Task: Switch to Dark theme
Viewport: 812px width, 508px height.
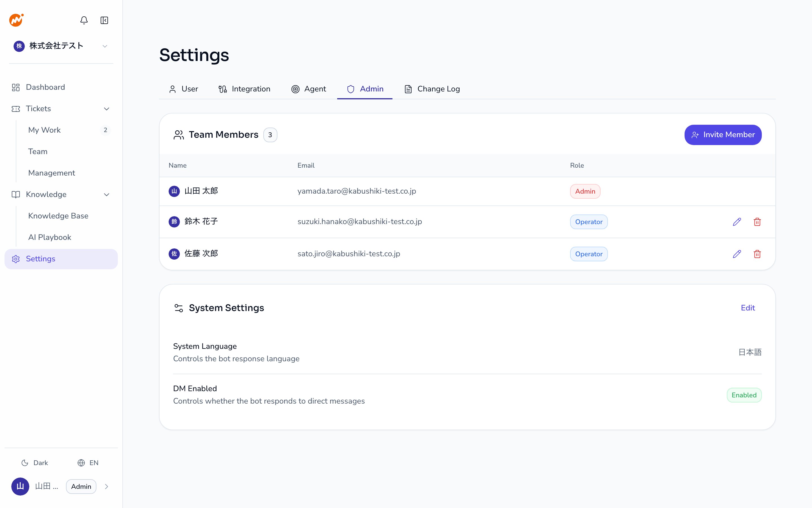Action: pyautogui.click(x=35, y=463)
